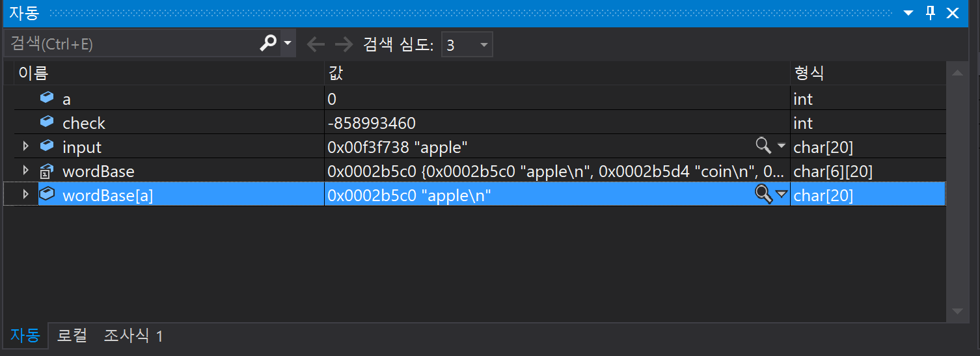
Task: Expand the input variable row
Action: pos(26,146)
